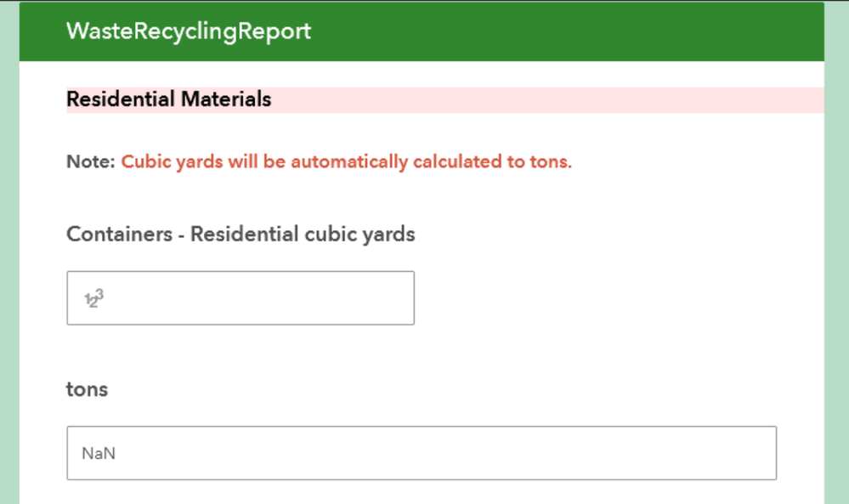Click the WasteRecyclingReport form title
The height and width of the screenshot is (504, 849).
point(189,31)
